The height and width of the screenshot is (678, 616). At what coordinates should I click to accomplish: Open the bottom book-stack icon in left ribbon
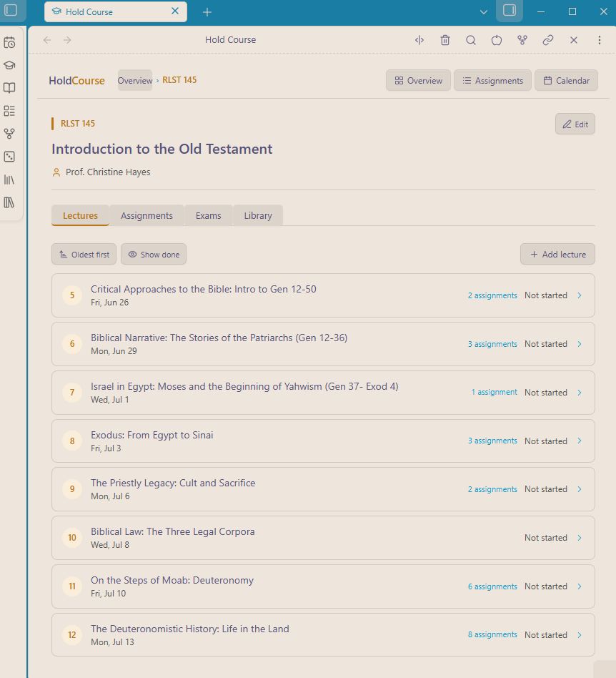(9, 202)
